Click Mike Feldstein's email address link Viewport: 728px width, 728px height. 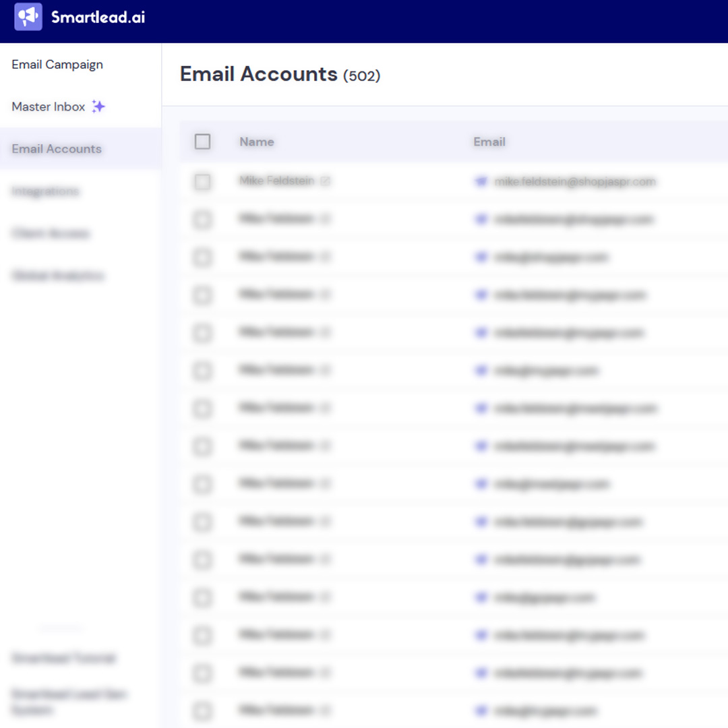576,181
